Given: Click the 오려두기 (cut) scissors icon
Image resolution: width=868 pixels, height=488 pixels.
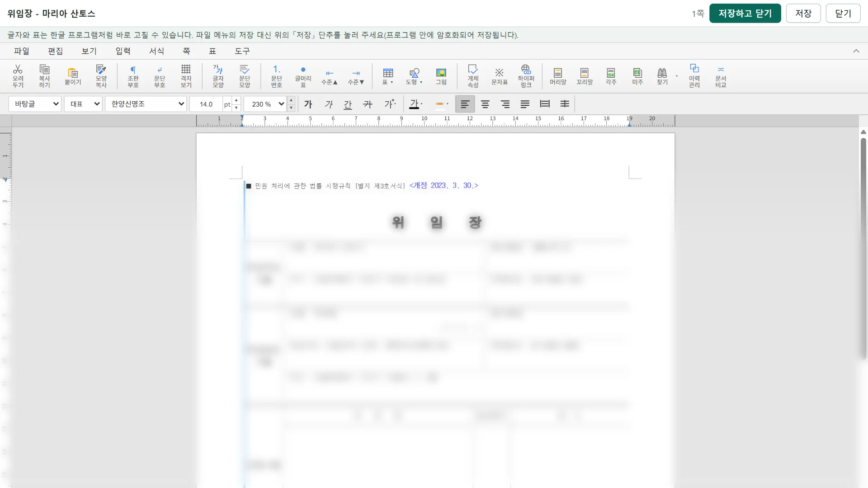Looking at the screenshot, I should pyautogui.click(x=18, y=75).
